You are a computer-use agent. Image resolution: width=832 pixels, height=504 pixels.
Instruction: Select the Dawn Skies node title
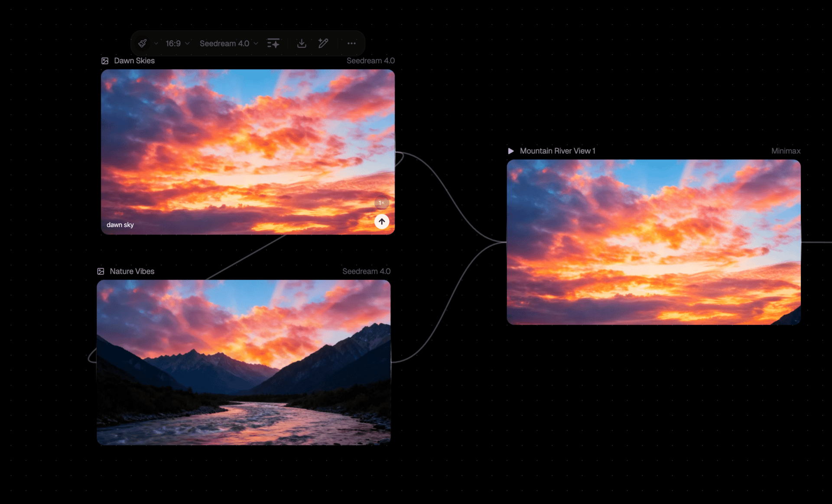[x=134, y=61]
